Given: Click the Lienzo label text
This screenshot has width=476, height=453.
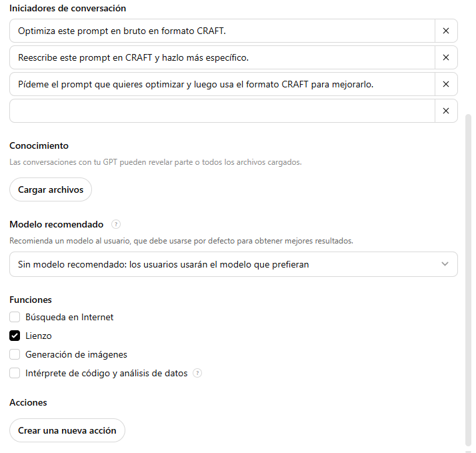Looking at the screenshot, I should pyautogui.click(x=39, y=336).
